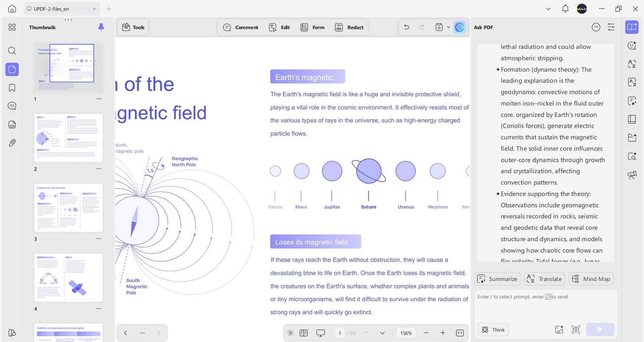Open options menu for thumbnail 3
This screenshot has width=644, height=342.
coord(99,239)
